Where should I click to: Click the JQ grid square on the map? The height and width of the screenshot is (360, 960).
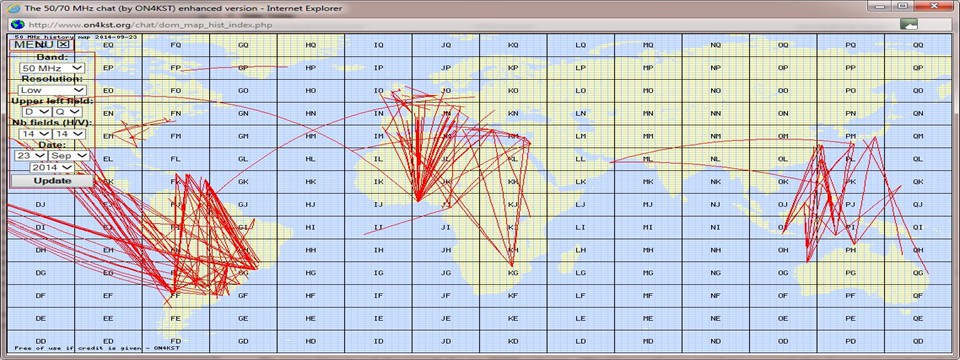pos(446,45)
